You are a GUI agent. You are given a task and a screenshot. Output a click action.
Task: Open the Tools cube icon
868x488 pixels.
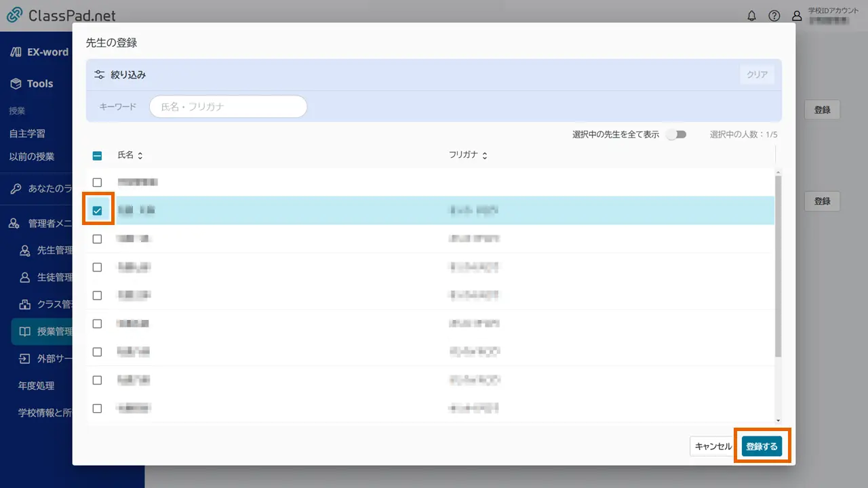(x=16, y=83)
